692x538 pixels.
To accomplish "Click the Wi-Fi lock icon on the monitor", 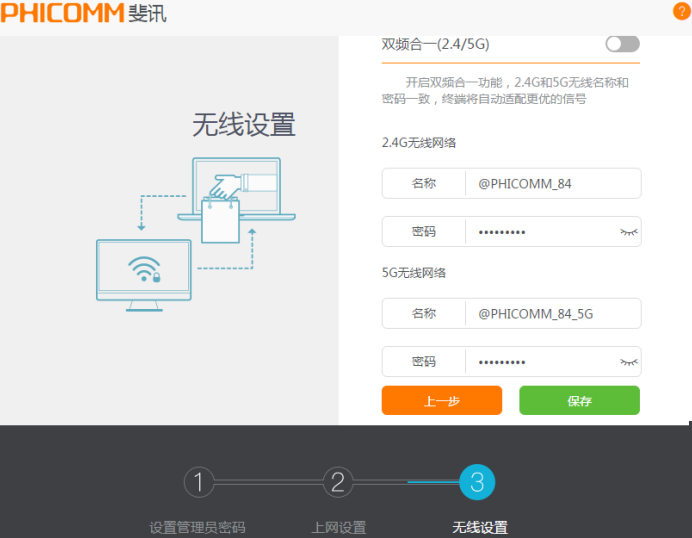I will pyautogui.click(x=144, y=269).
